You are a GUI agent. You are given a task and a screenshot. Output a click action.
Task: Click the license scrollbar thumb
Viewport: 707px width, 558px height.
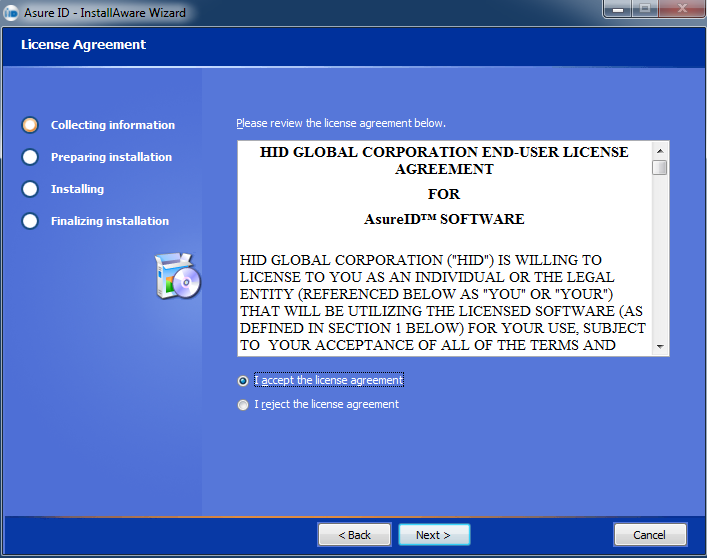pyautogui.click(x=660, y=168)
